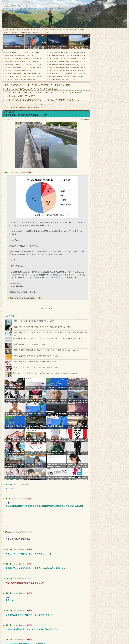Open メルカリで「桃」headline link
129x644 pixels.
44,93
